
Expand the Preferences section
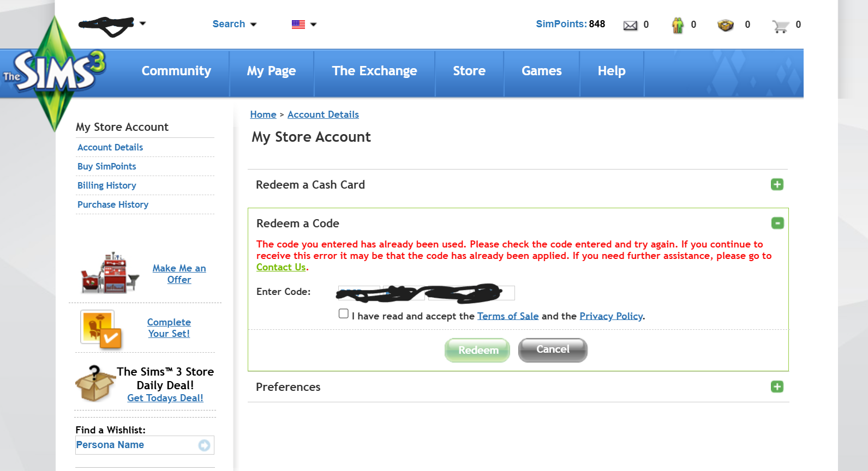[x=777, y=387]
